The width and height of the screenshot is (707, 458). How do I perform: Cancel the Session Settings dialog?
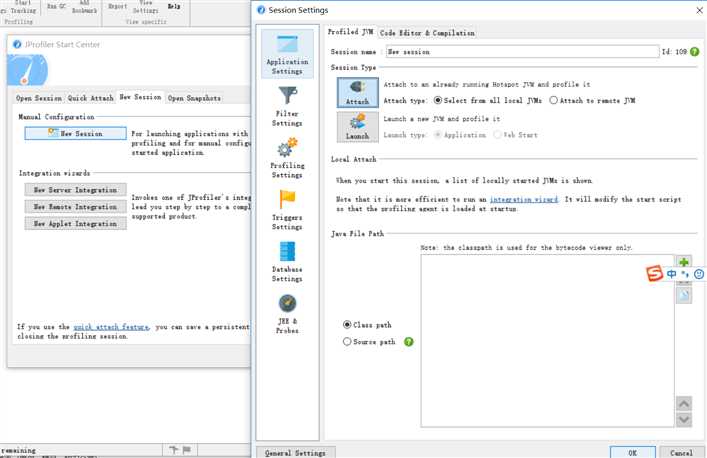pos(681,453)
